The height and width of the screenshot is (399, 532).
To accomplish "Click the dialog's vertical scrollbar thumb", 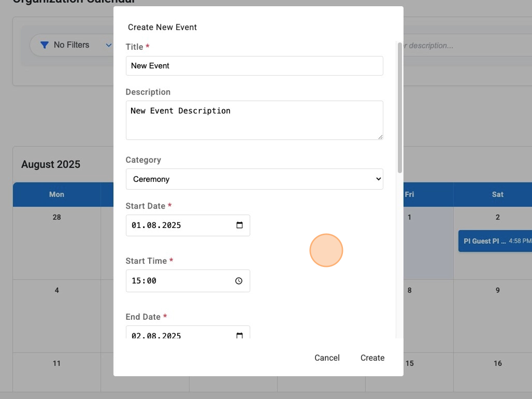I will 400,107.
